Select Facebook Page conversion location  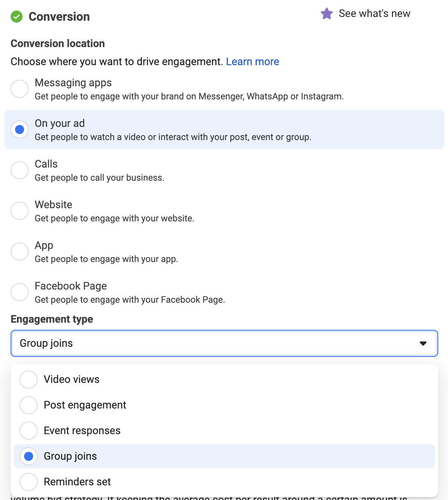[20, 292]
